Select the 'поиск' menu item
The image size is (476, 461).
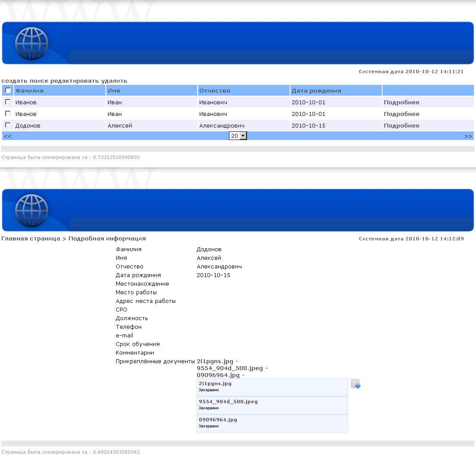(x=38, y=81)
